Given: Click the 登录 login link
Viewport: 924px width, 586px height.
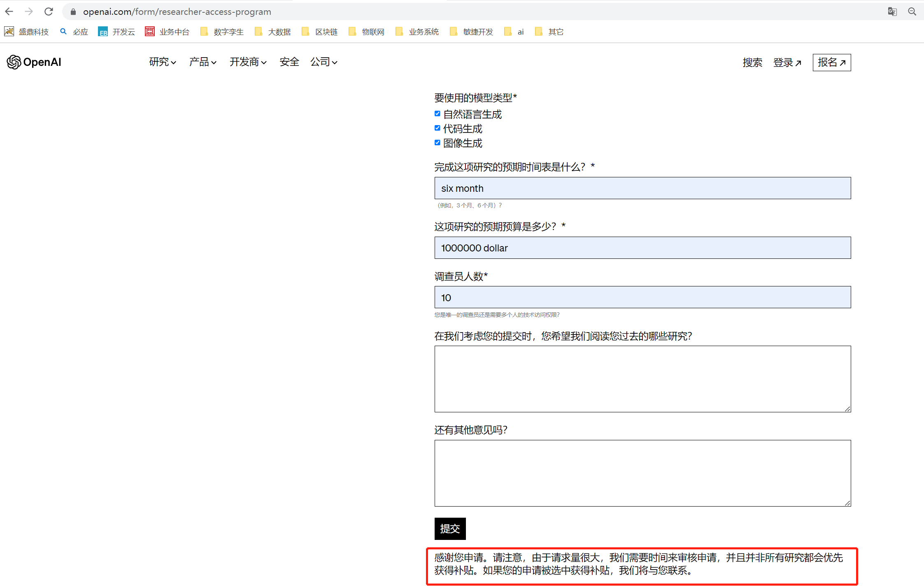Looking at the screenshot, I should click(787, 63).
